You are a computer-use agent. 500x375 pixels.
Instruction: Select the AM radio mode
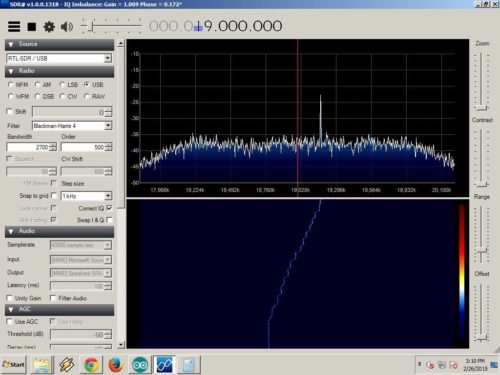pos(43,85)
